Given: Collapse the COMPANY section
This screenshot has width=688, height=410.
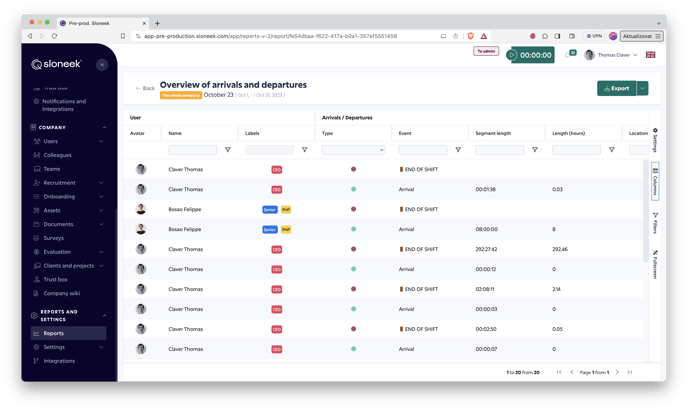Looking at the screenshot, I should tap(104, 127).
